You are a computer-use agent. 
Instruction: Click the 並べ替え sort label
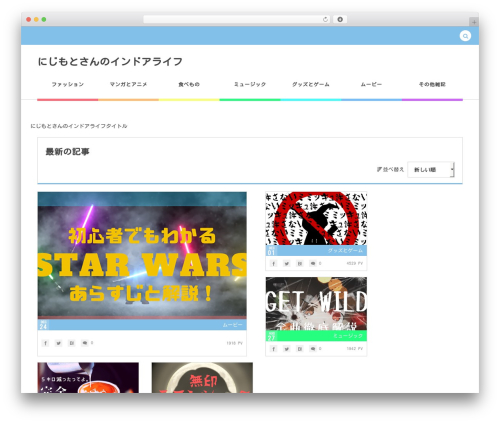tap(390, 169)
